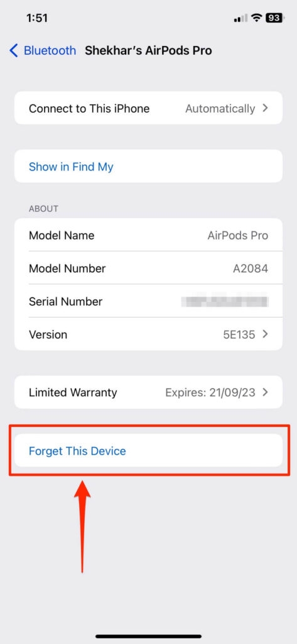Tap the blurred Serial Number value

tap(225, 301)
